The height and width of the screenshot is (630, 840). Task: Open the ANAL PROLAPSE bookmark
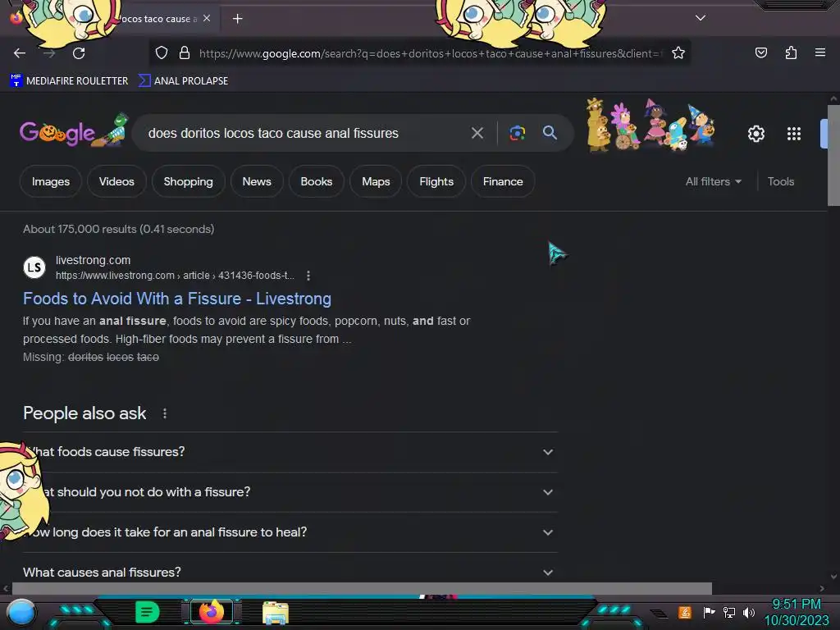[x=183, y=81]
